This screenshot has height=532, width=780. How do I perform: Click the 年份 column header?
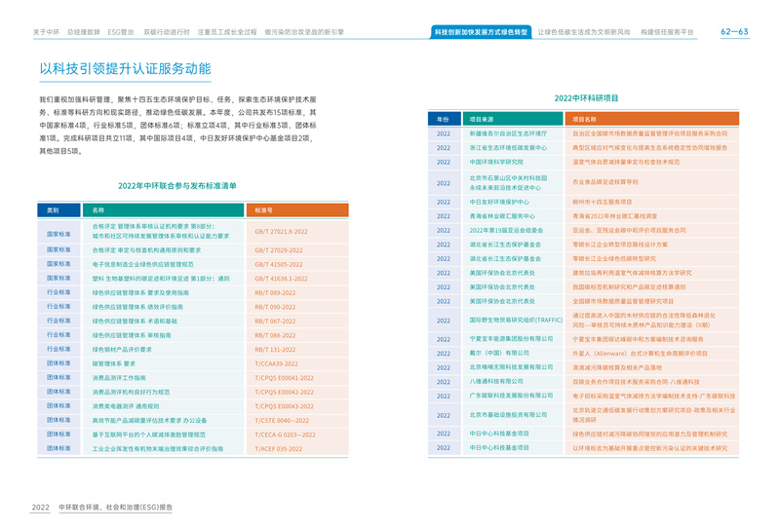(443, 118)
